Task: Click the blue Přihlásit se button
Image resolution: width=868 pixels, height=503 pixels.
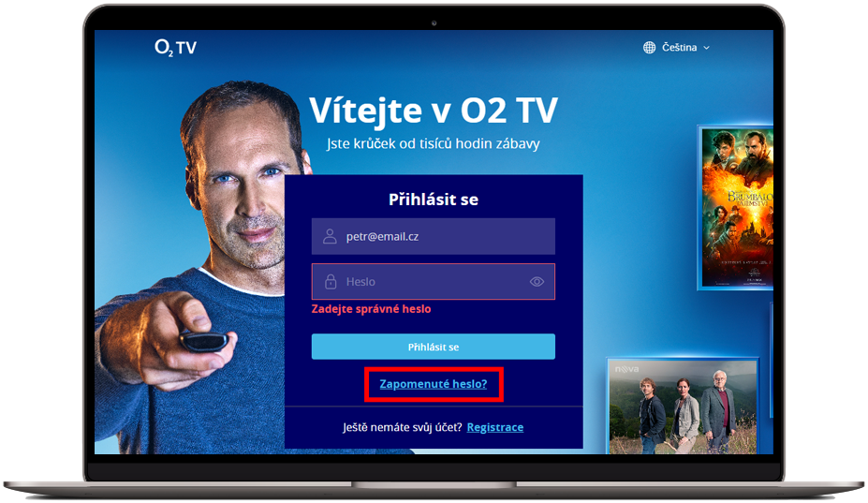Action: pyautogui.click(x=433, y=347)
